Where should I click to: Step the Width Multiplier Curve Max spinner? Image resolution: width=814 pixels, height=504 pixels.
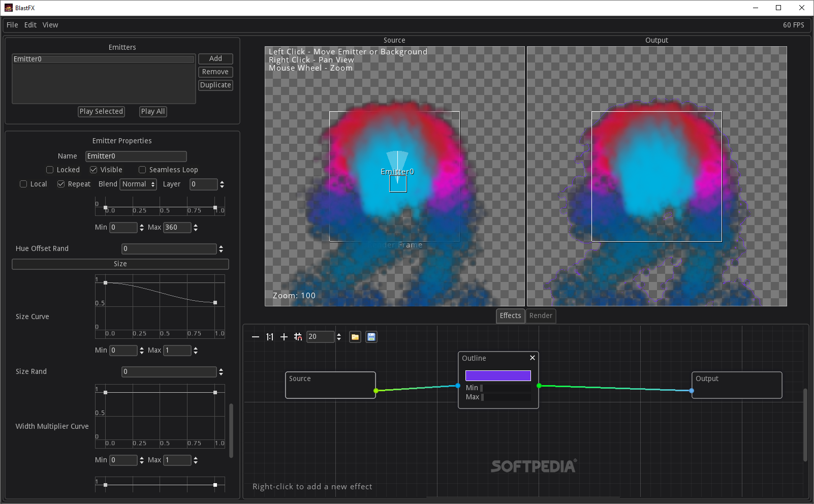click(x=196, y=460)
